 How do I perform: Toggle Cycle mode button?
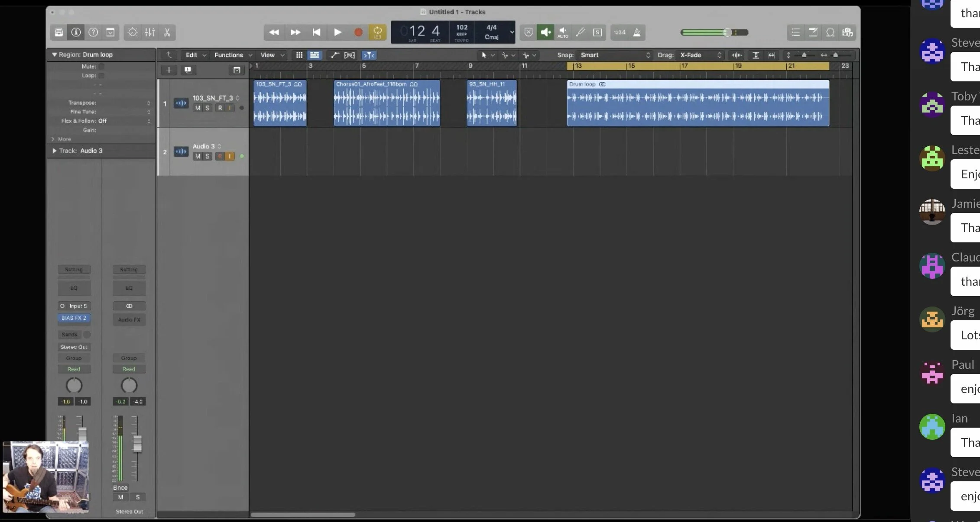tap(377, 32)
